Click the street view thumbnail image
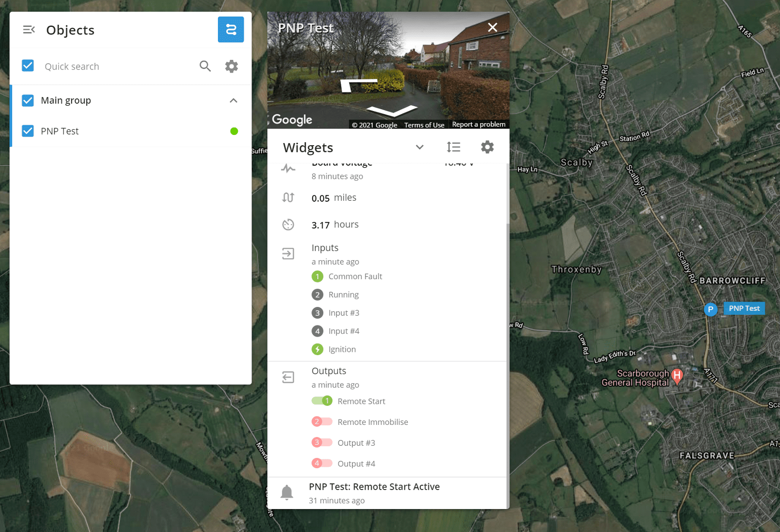This screenshot has height=532, width=780. [x=389, y=71]
